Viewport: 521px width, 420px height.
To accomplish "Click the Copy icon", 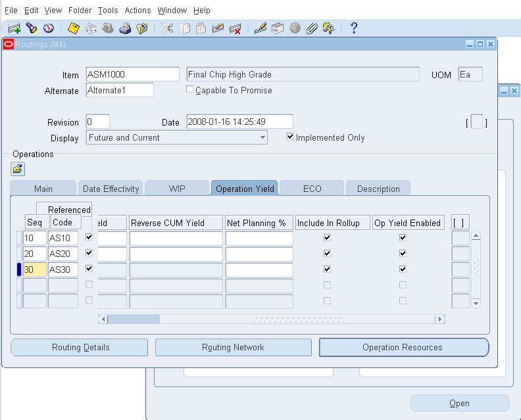I will [184, 28].
